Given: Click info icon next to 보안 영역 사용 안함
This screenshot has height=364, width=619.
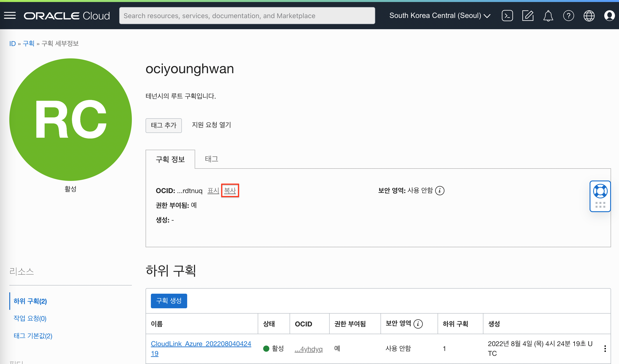Looking at the screenshot, I should 440,190.
